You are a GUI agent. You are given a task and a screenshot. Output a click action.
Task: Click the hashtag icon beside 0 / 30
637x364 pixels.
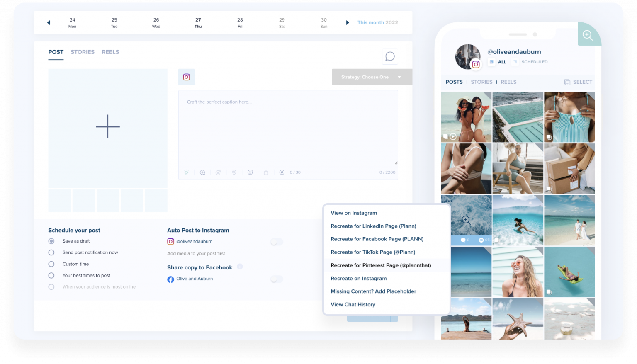(282, 172)
